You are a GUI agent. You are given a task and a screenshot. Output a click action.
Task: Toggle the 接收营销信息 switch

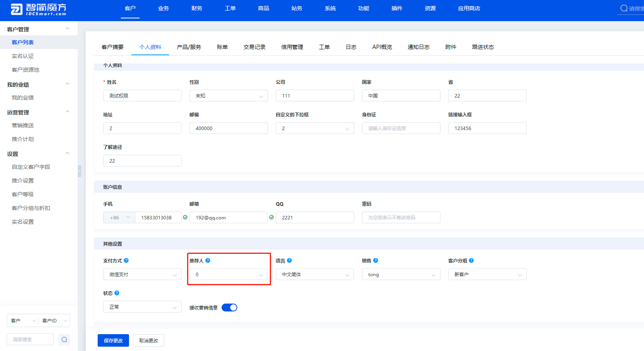point(229,308)
